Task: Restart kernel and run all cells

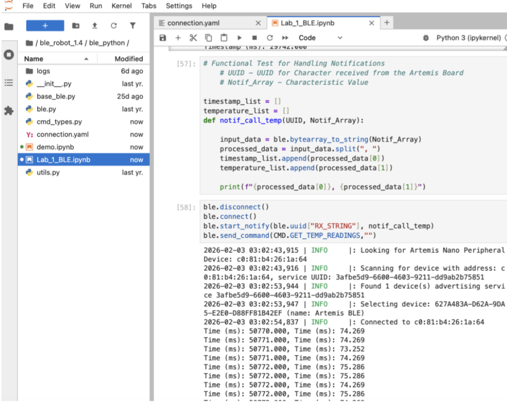Action: pos(285,38)
